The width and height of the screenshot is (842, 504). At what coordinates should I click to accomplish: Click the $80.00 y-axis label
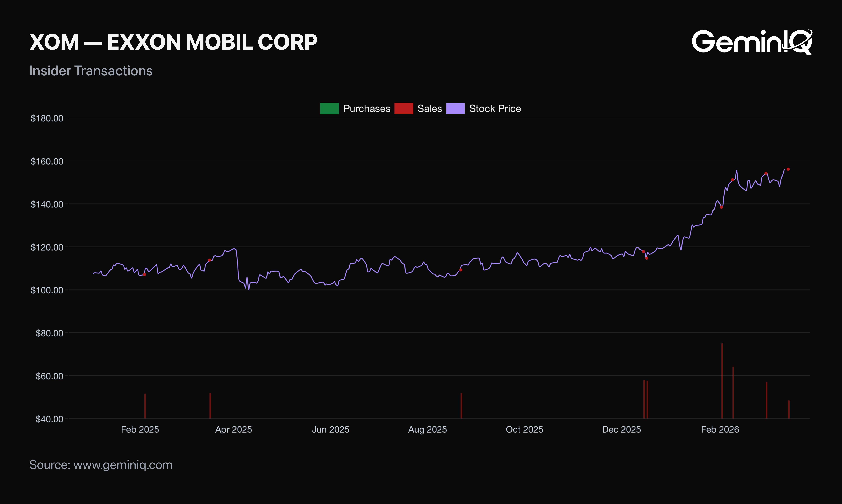(50, 333)
